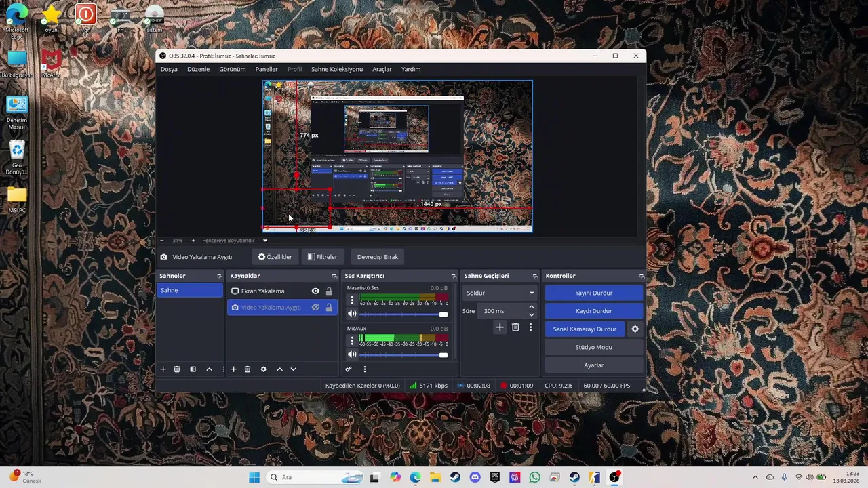The image size is (868, 488).
Task: Show the Video Yakalama Aygıtı source
Action: click(x=315, y=308)
